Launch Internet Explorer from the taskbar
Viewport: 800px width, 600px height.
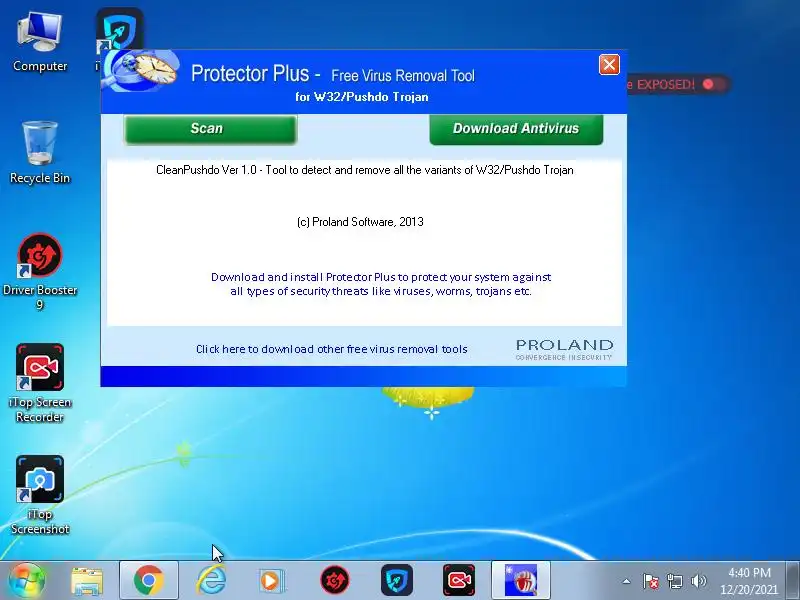(211, 581)
